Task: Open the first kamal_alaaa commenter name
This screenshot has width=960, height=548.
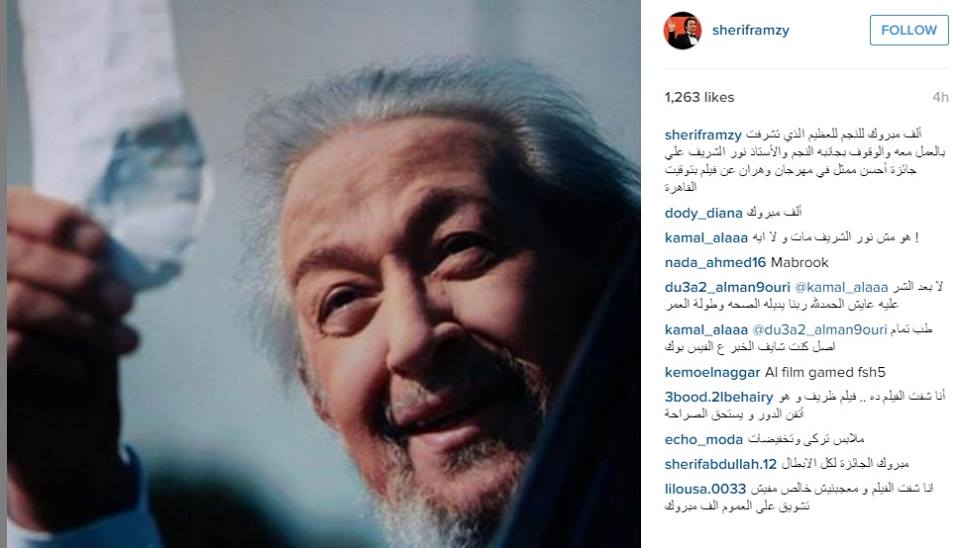Action: click(x=706, y=238)
